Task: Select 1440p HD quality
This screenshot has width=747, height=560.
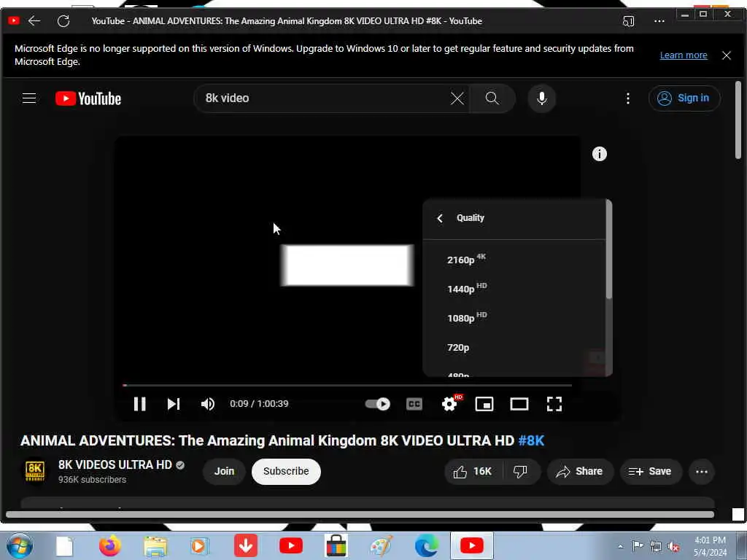Action: pos(514,289)
